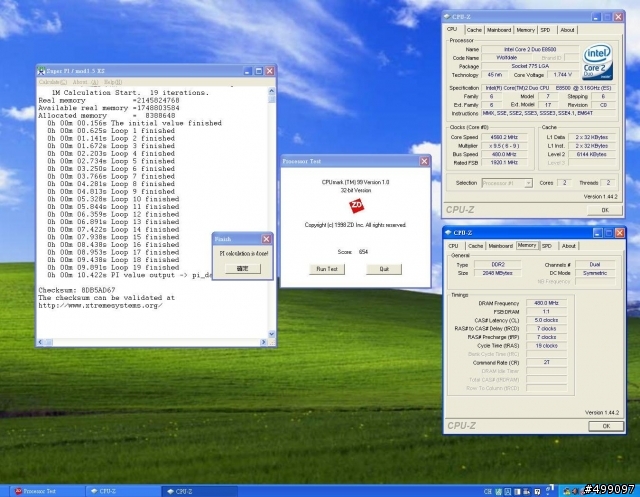Open the Help menu in Super PI
The image size is (640, 497).
pyautogui.click(x=113, y=82)
